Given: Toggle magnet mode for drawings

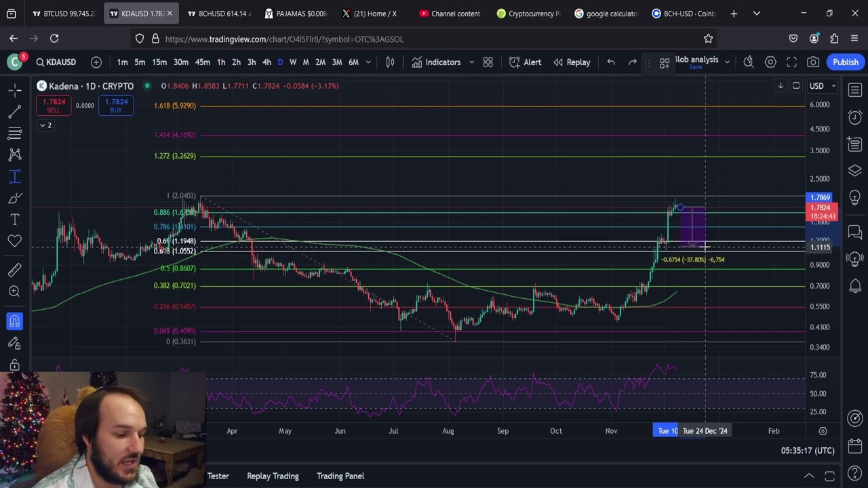Looking at the screenshot, I should tap(15, 321).
